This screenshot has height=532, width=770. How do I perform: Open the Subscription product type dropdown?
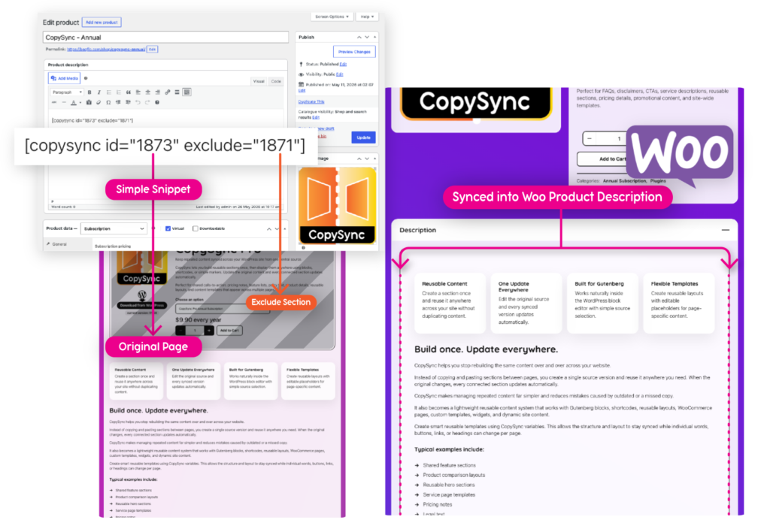114,228
